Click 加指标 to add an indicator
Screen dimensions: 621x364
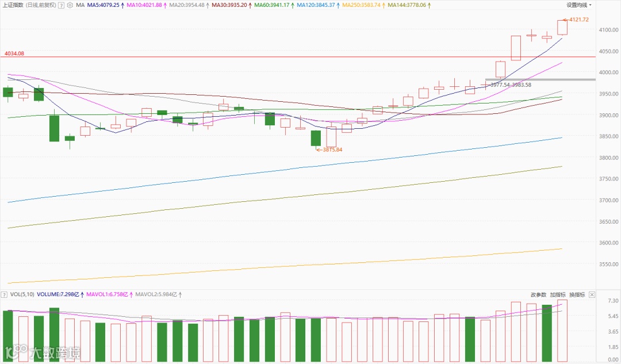pos(558,294)
